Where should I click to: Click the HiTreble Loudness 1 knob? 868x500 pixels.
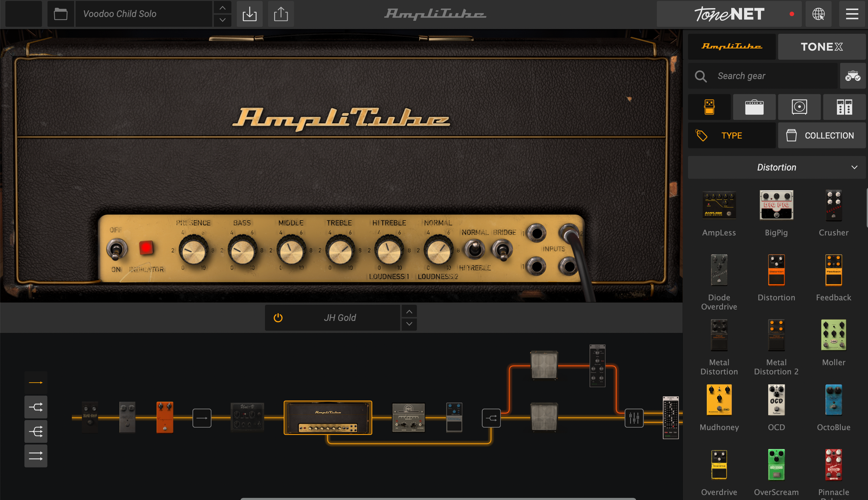(x=389, y=250)
